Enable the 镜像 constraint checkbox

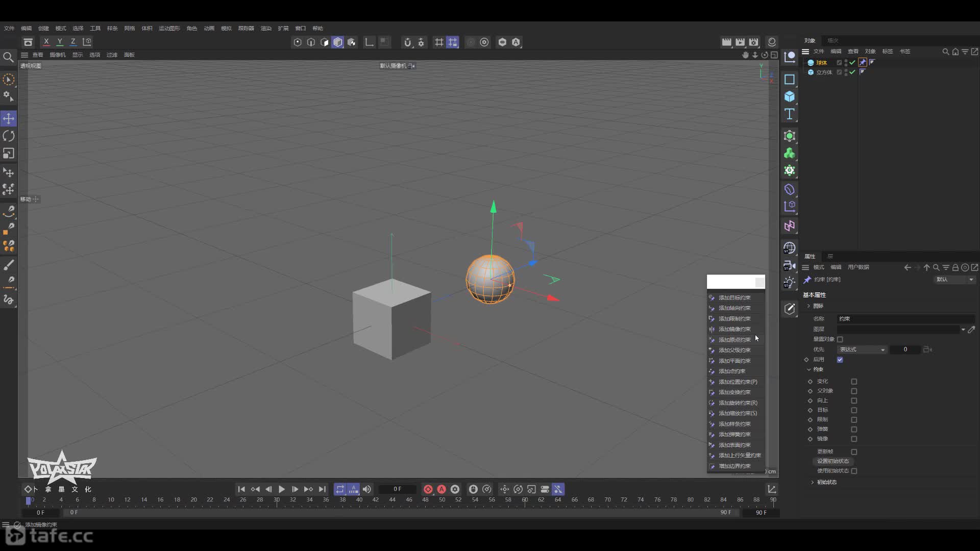tap(854, 439)
